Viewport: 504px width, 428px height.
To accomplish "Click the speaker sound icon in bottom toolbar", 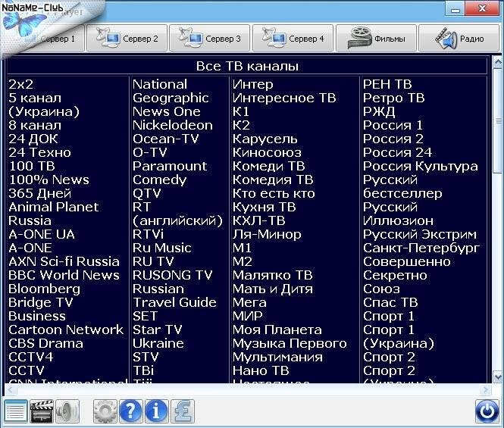I will pyautogui.click(x=67, y=411).
